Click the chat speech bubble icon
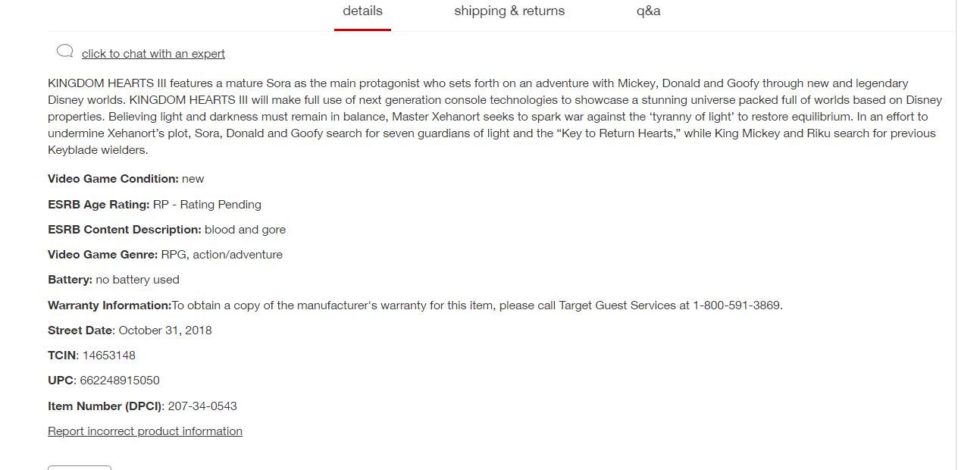This screenshot has height=470, width=980. [65, 52]
